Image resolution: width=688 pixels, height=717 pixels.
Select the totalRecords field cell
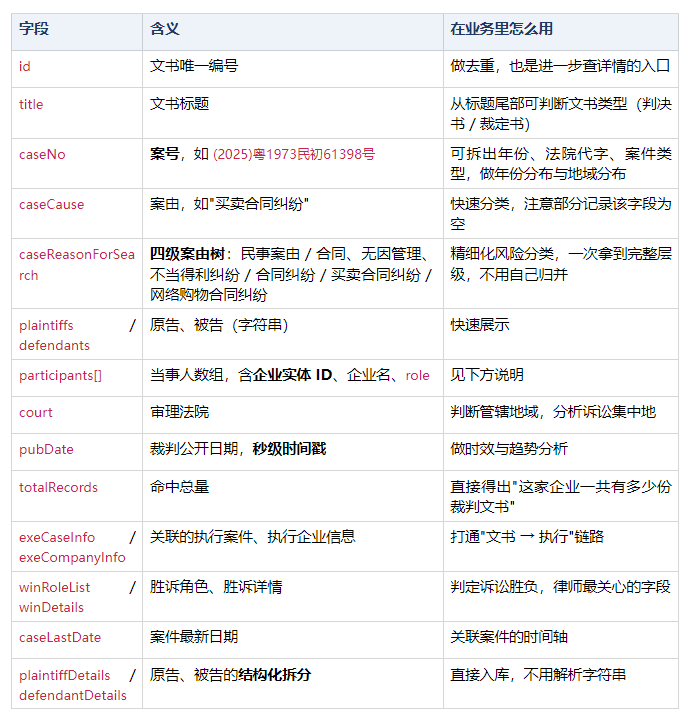[77, 496]
